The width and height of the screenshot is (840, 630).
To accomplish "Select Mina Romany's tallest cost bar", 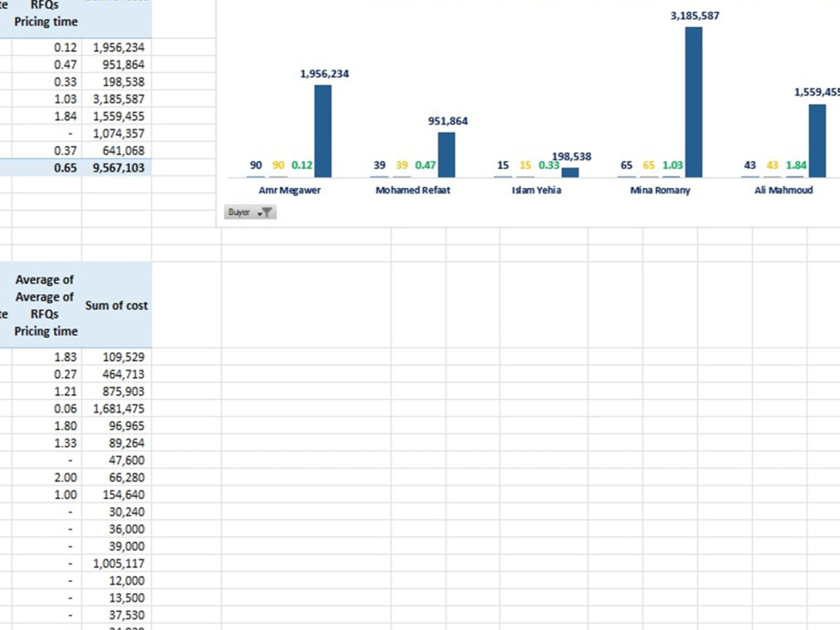I will (x=694, y=102).
